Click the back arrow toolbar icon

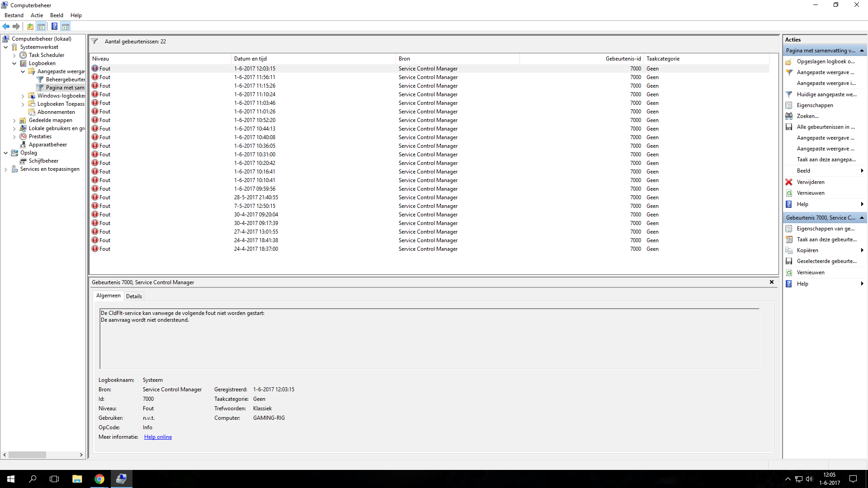click(6, 27)
